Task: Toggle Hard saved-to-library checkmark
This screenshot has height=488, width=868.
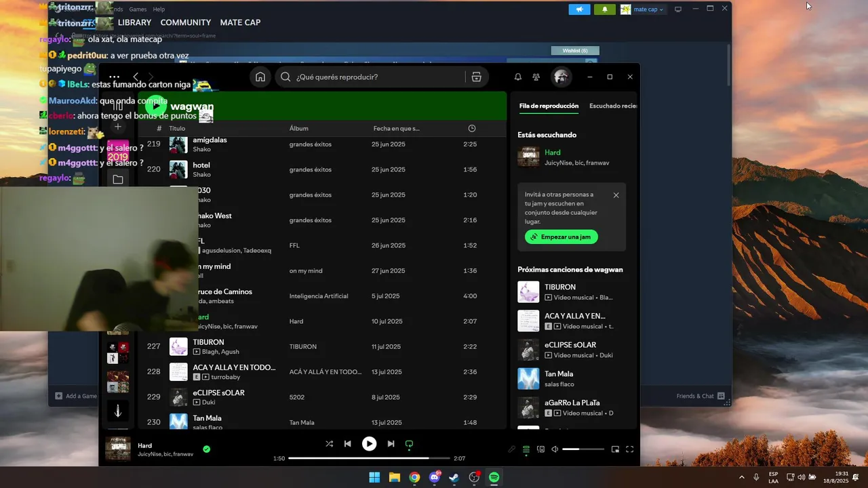Action: coord(206,449)
